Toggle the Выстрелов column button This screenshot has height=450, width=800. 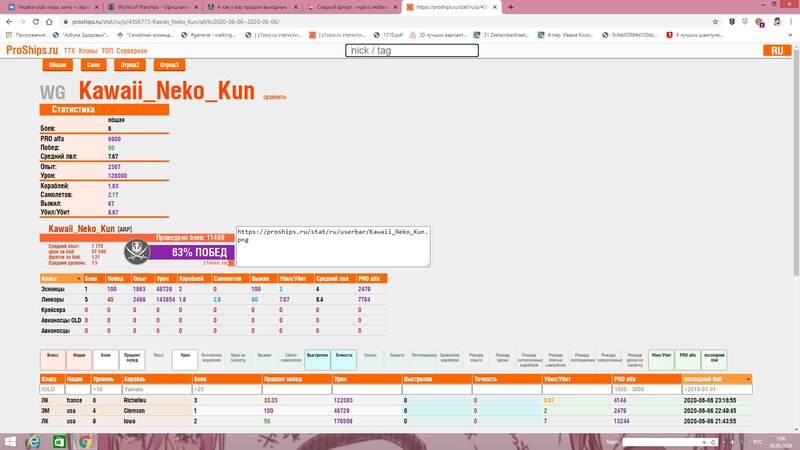click(x=317, y=360)
